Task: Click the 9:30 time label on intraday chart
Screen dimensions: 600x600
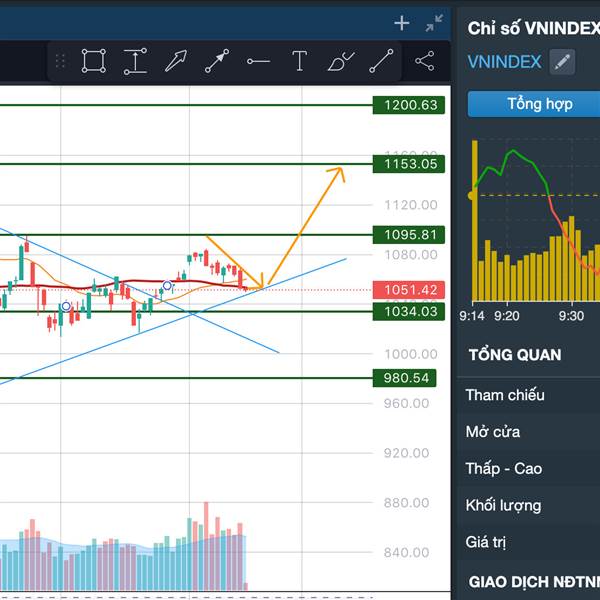Action: coord(571,316)
